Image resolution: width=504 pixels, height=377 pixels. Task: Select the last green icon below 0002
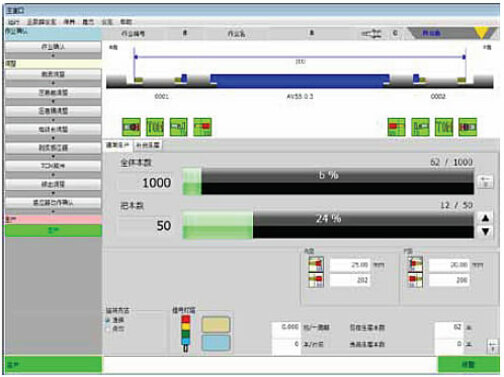468,127
